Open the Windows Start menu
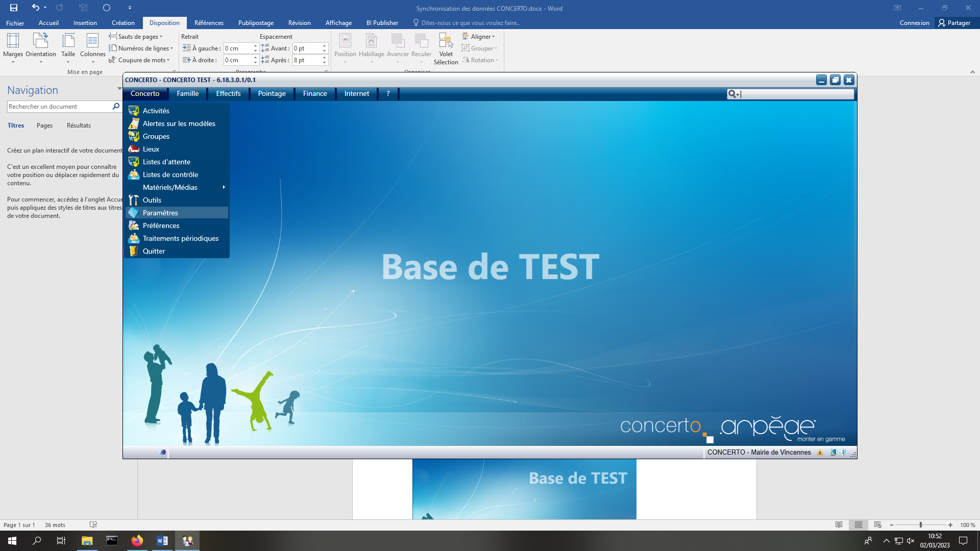 coord(12,541)
